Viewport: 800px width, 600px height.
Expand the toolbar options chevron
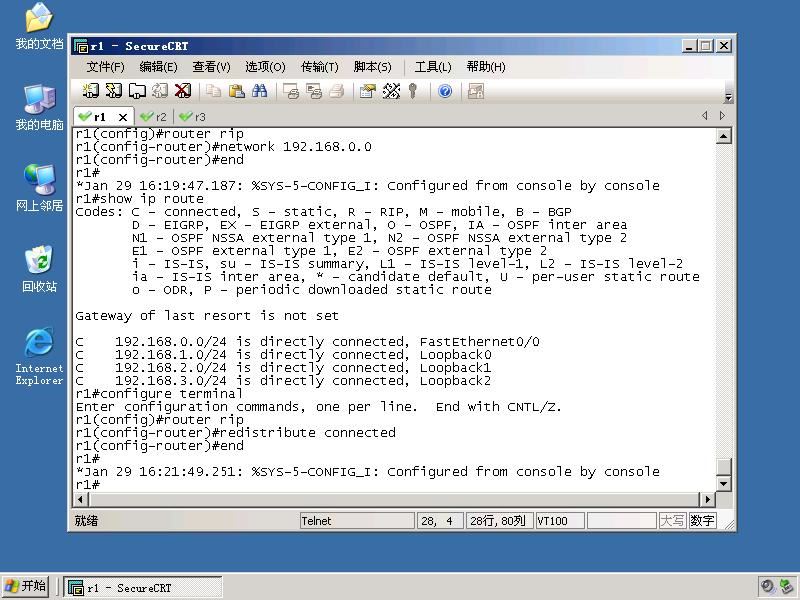pos(729,97)
